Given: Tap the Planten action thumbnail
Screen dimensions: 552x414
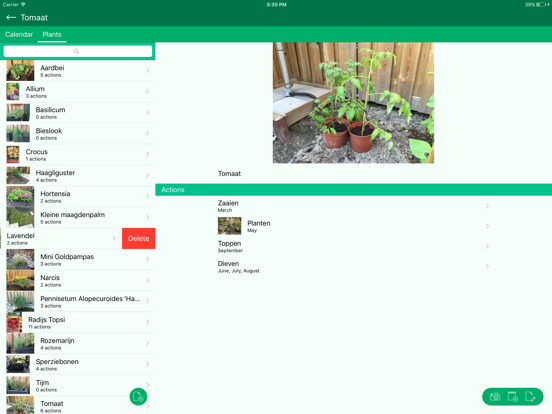Looking at the screenshot, I should tap(230, 226).
